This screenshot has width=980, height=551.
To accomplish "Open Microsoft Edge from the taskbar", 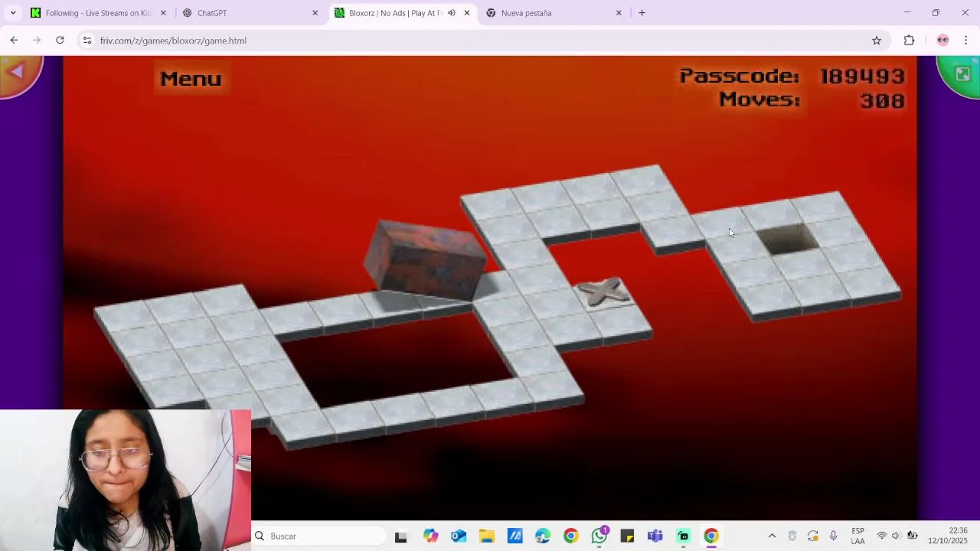I will pyautogui.click(x=543, y=536).
